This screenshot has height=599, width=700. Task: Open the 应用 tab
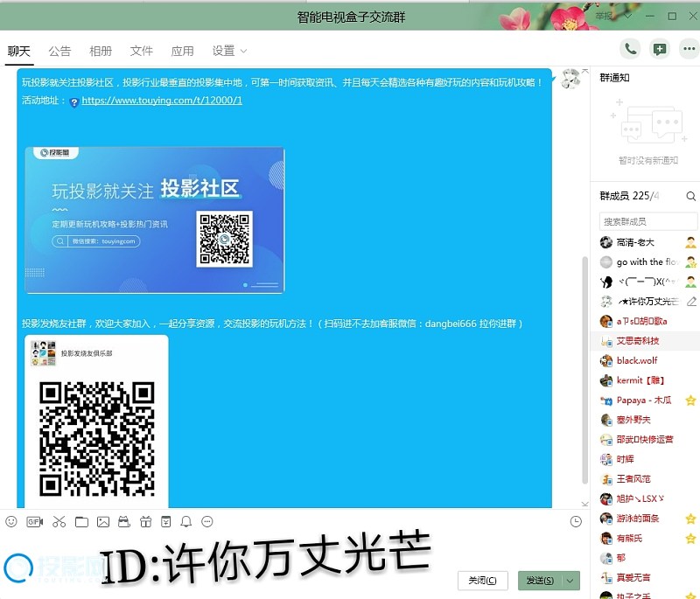(182, 51)
